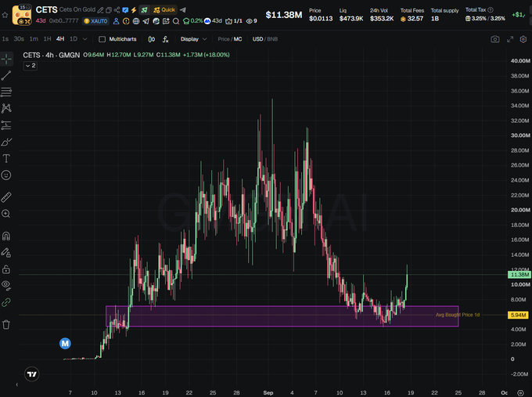Click the share icon in the token header
This screenshot has height=397, width=532.
click(x=117, y=10)
